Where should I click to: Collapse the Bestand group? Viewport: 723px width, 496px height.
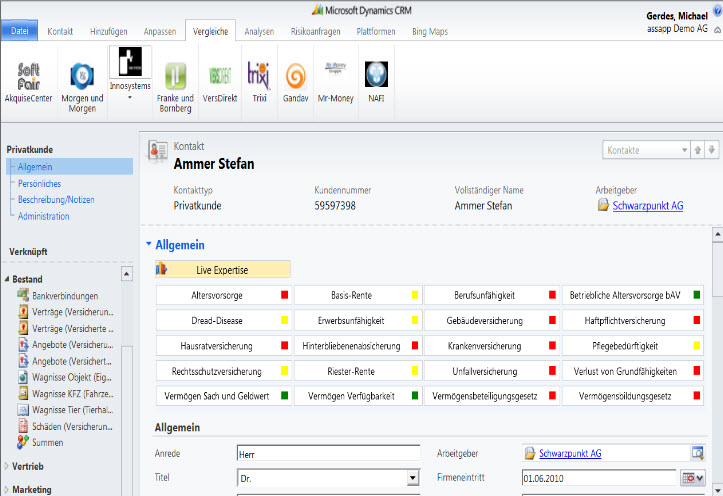(x=6, y=279)
